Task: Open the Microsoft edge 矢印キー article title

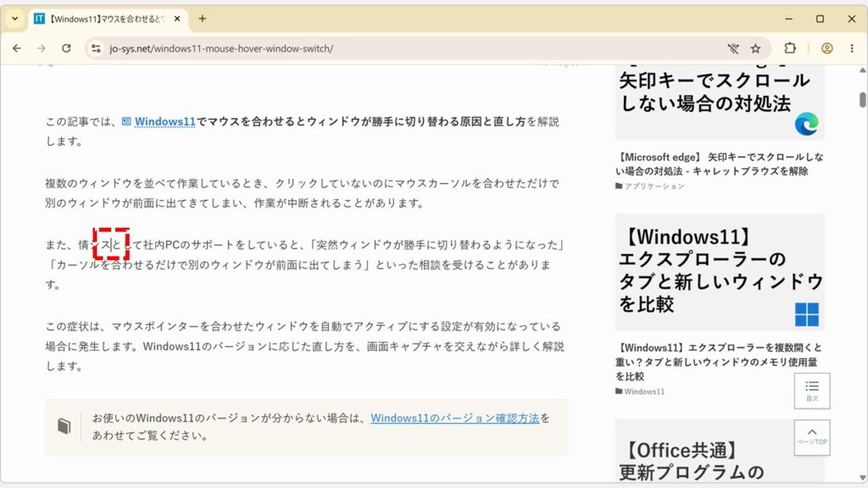Action: pos(720,164)
